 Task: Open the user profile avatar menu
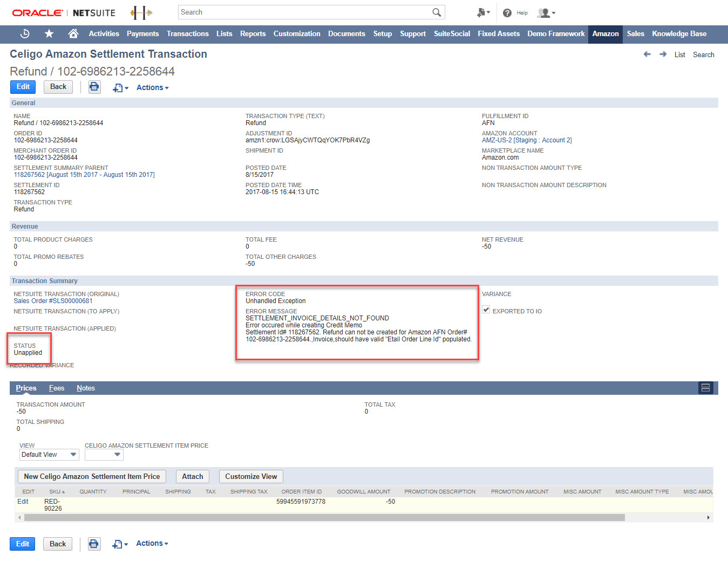pyautogui.click(x=547, y=13)
